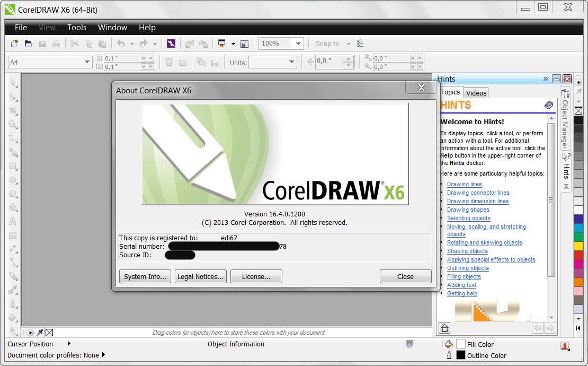588x366 pixels.
Task: Open the Undo history dropdown arrow
Action: pos(132,44)
